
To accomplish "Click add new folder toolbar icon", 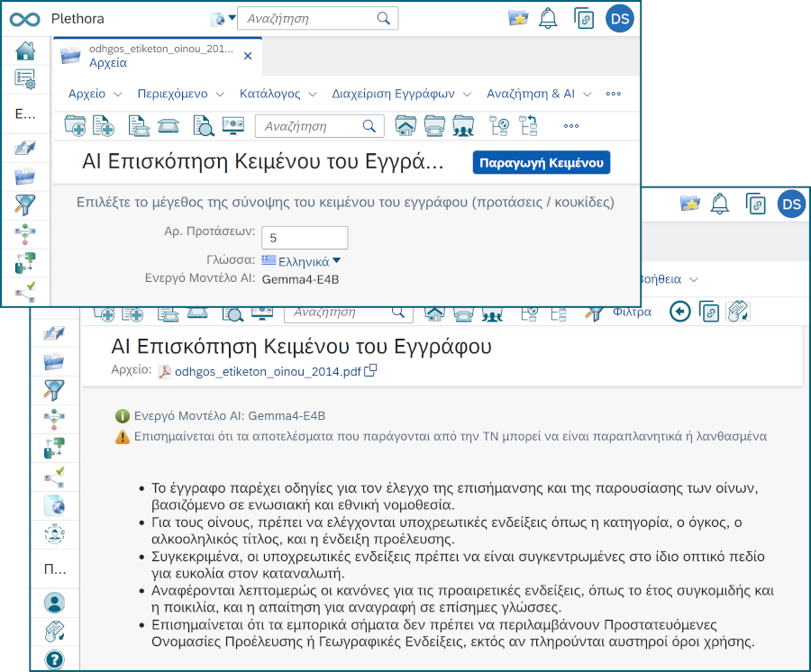I will click(x=75, y=125).
